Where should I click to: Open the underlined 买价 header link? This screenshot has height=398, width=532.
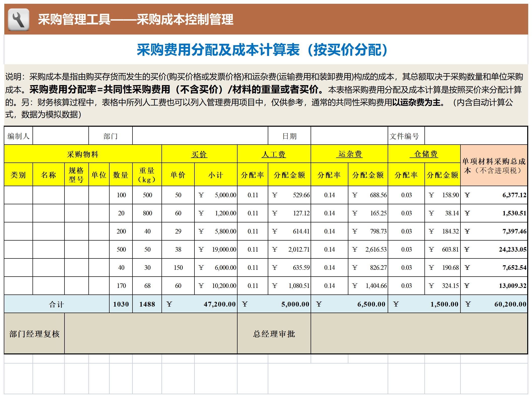pos(199,154)
